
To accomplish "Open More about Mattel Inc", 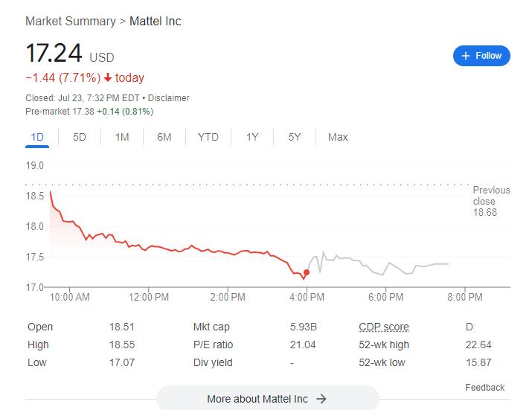I will coord(257,399).
